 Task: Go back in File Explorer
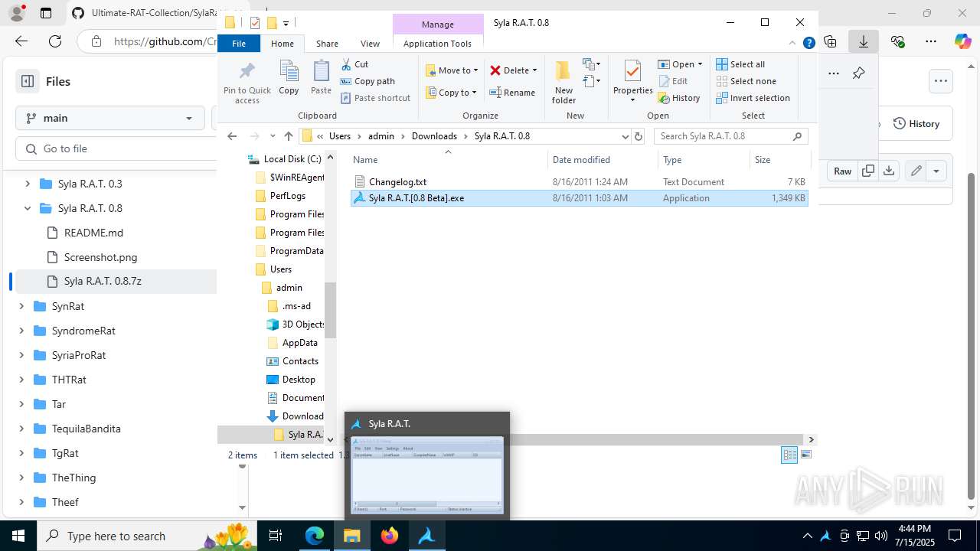tap(232, 136)
